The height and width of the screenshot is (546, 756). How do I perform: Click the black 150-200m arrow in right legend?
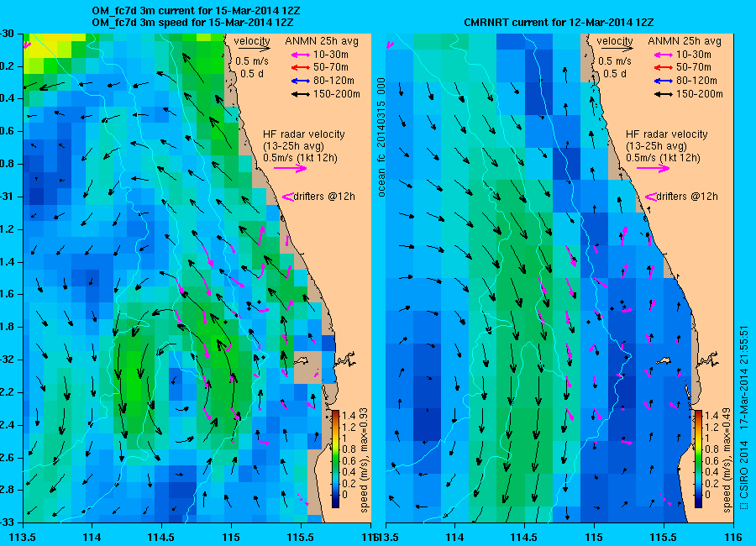pyautogui.click(x=664, y=95)
